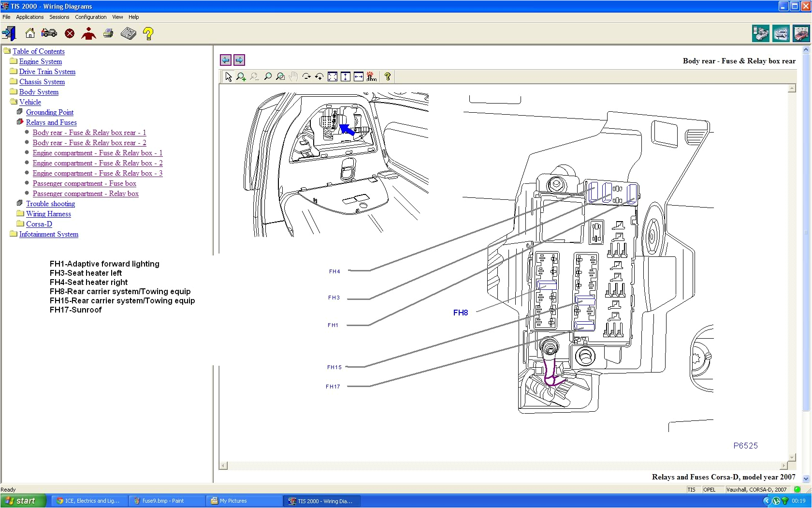
Task: Open the newspaper news icon
Action: pos(128,33)
